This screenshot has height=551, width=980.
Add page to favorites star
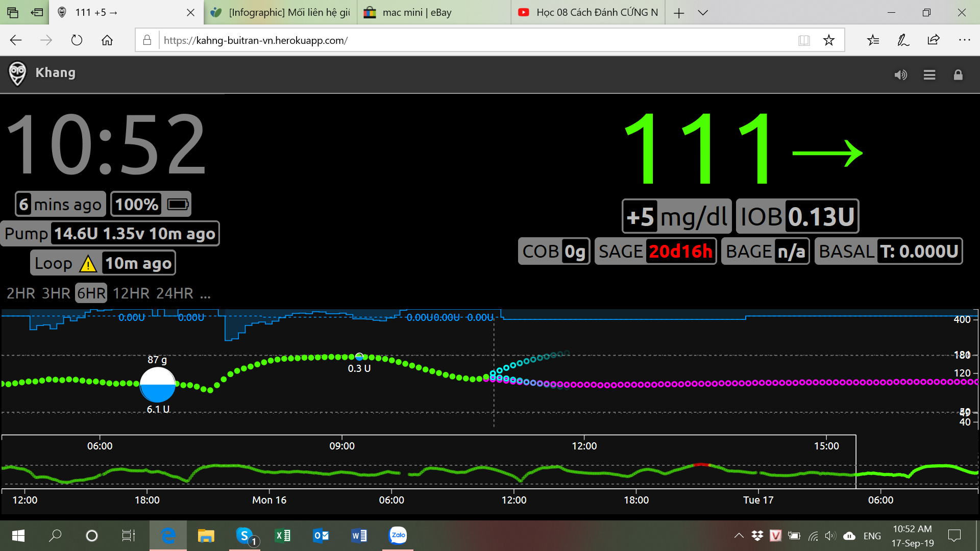[829, 40]
